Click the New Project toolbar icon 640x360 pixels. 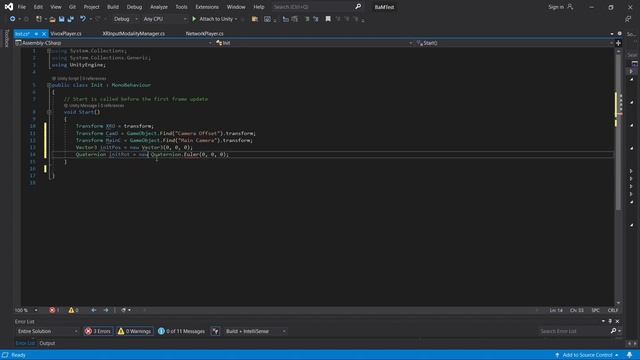[39, 19]
